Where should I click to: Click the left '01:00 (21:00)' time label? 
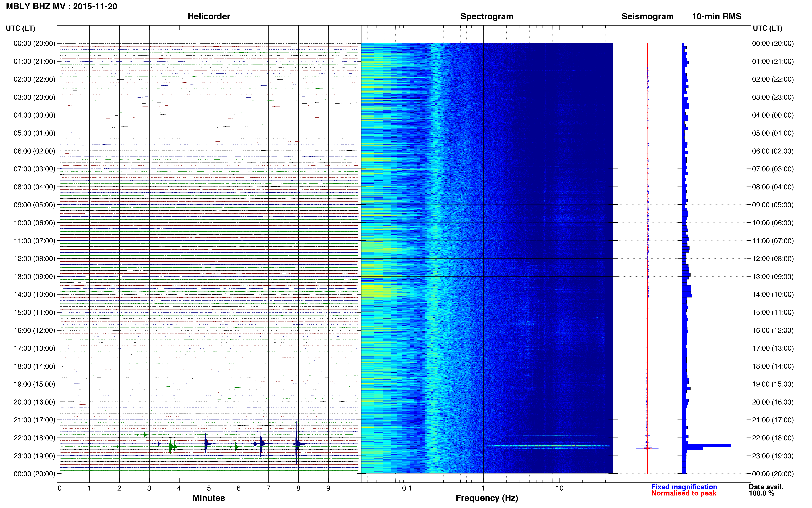(34, 62)
